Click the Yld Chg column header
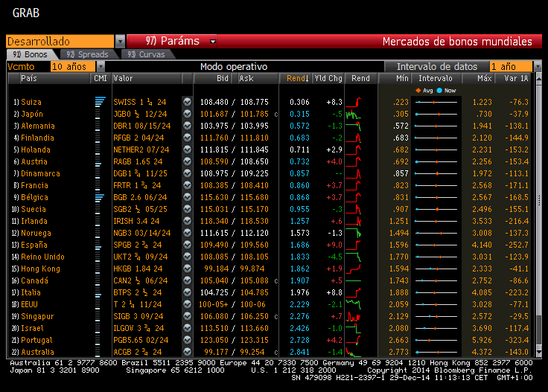This screenshot has height=392, width=548. pos(328,79)
